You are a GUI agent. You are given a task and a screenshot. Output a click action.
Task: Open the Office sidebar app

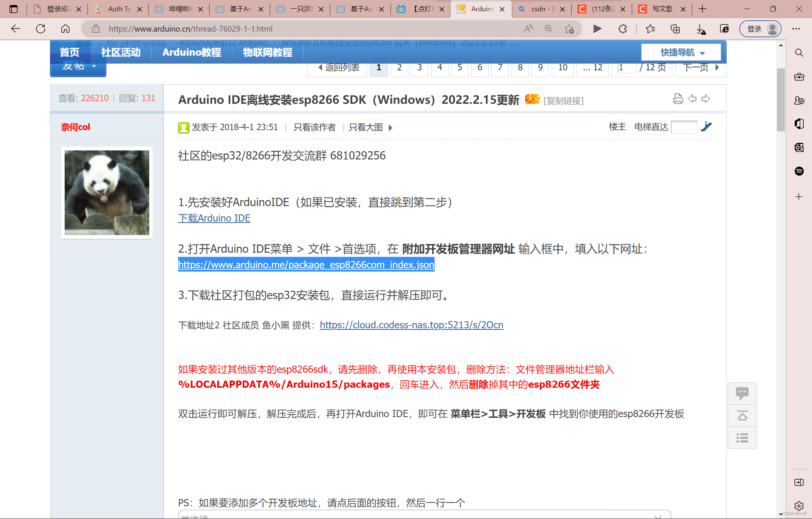pos(799,124)
